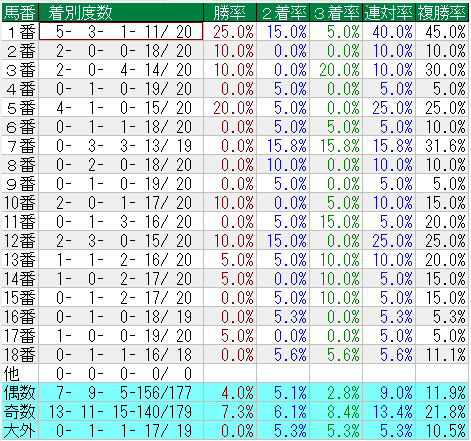Viewport: 471px width, 441px height.
Task: Click the 2- 0- 1- 17/ 20 cell
Action: [x=121, y=203]
